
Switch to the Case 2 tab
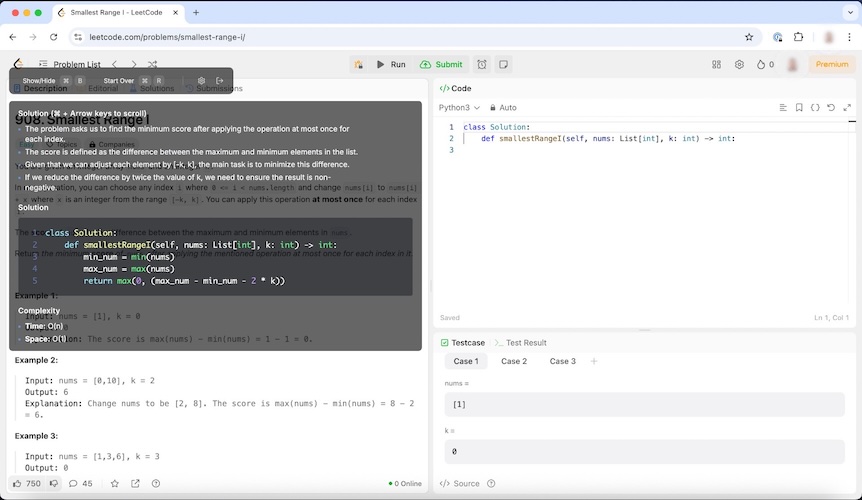click(514, 361)
